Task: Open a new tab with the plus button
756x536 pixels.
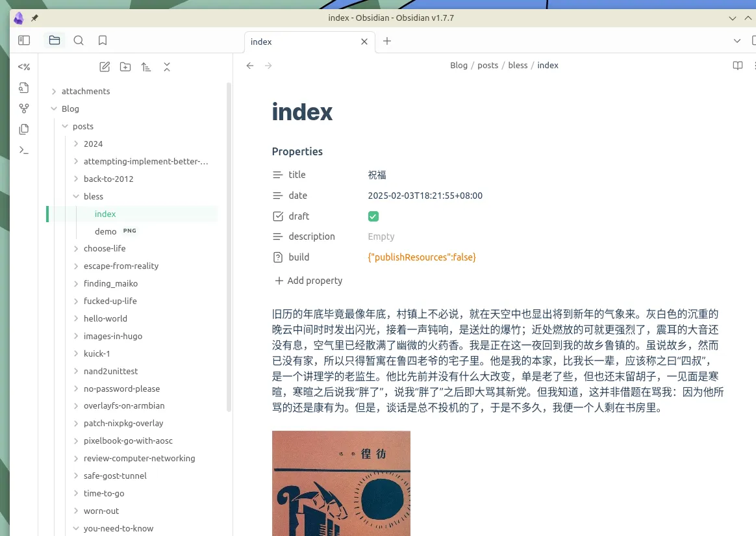Action: coord(387,41)
